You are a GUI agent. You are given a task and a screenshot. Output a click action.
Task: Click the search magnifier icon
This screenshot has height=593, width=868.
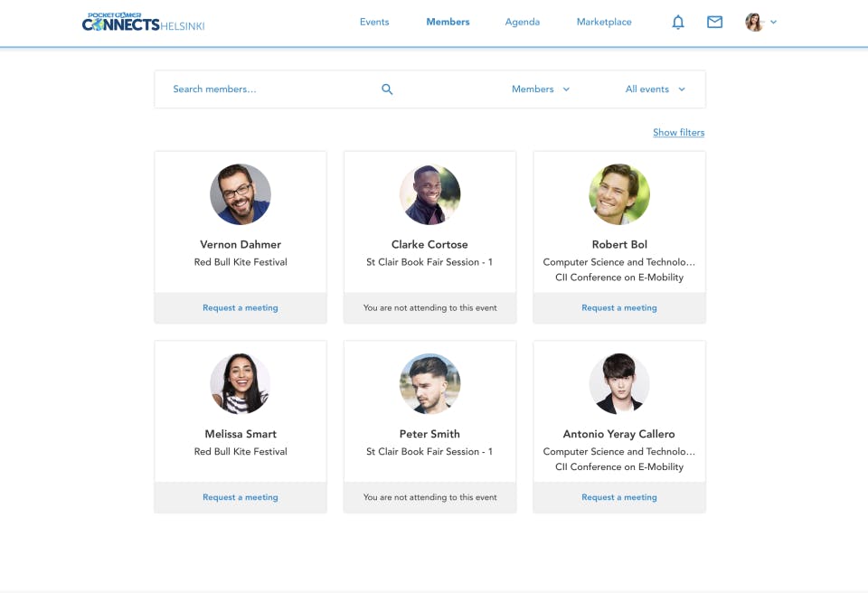pos(387,89)
